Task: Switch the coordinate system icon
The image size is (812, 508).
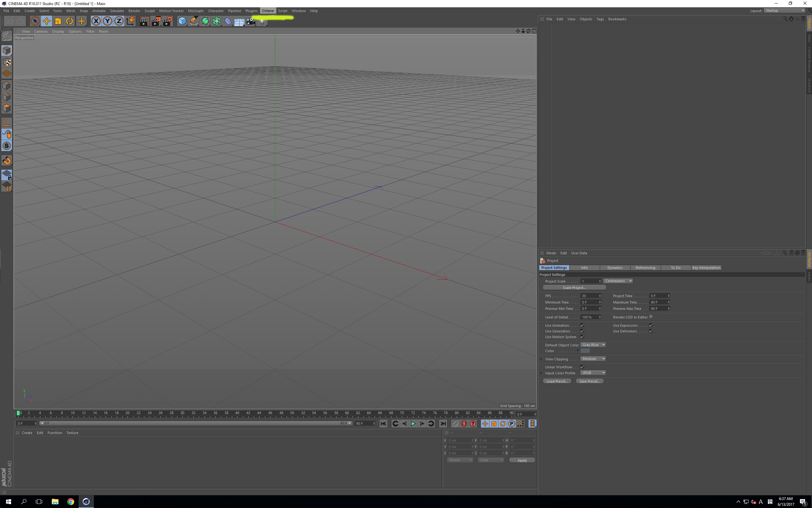Action: coord(131,21)
